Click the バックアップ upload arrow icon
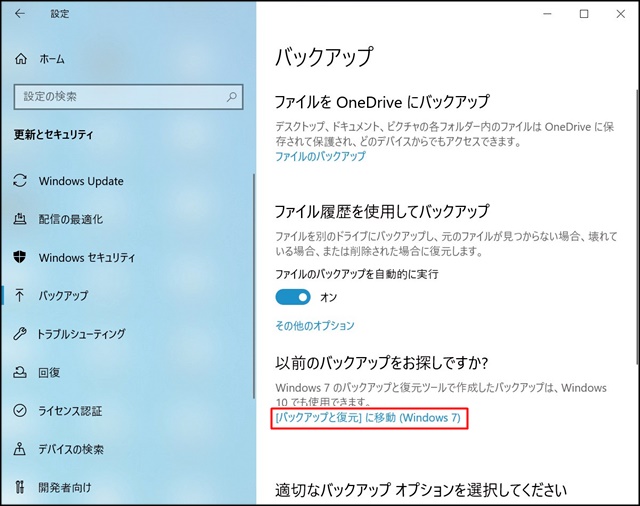 point(20,295)
